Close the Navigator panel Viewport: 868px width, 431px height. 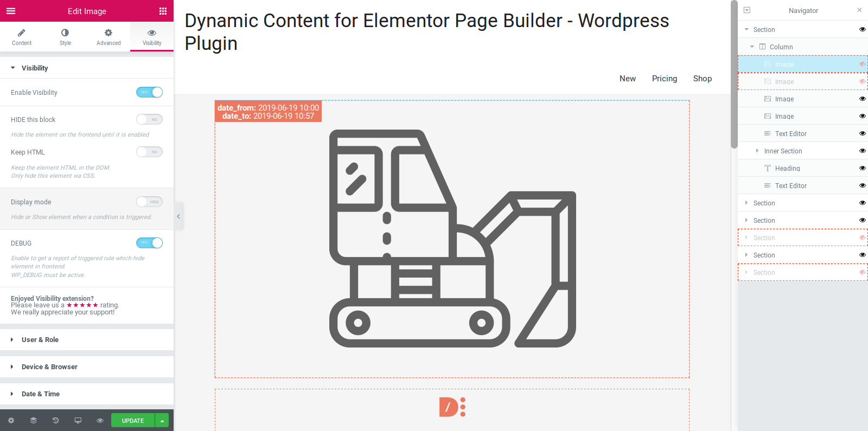coord(859,10)
